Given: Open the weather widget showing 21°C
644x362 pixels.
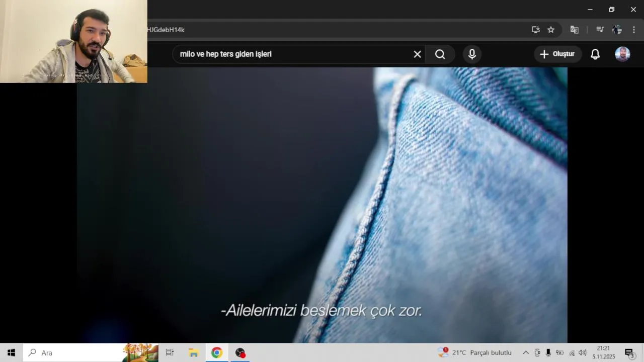Looking at the screenshot, I should pos(474,352).
